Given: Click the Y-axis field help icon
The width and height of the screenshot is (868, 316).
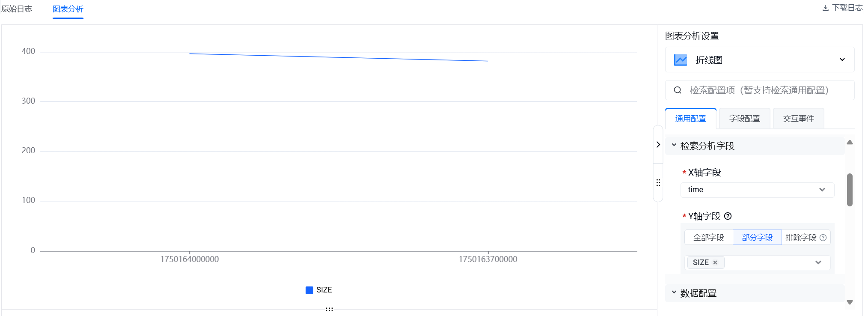Looking at the screenshot, I should [x=728, y=216].
